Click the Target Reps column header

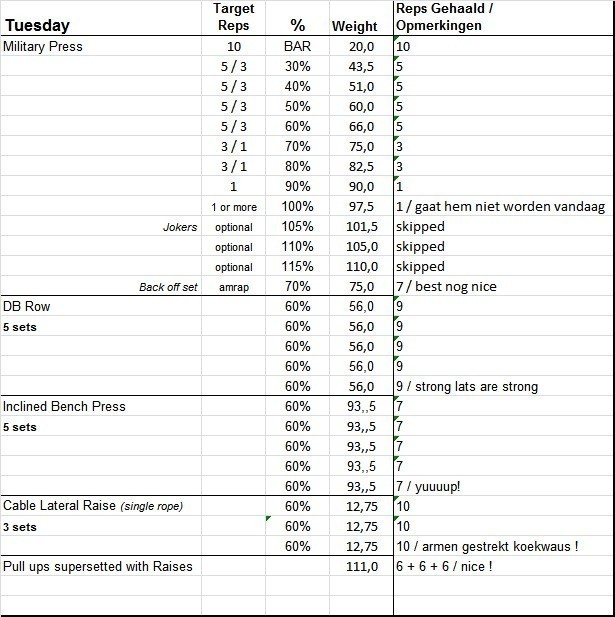(x=233, y=17)
